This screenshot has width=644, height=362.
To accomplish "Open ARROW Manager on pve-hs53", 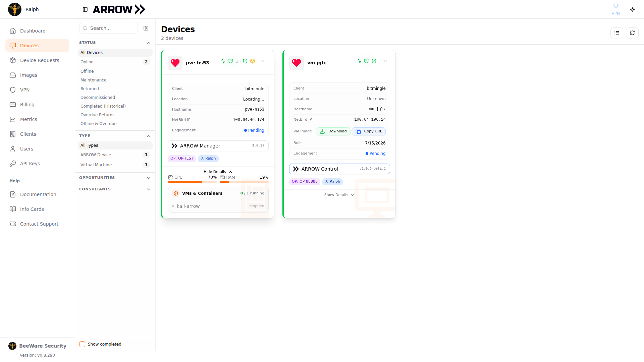I will coord(218,146).
